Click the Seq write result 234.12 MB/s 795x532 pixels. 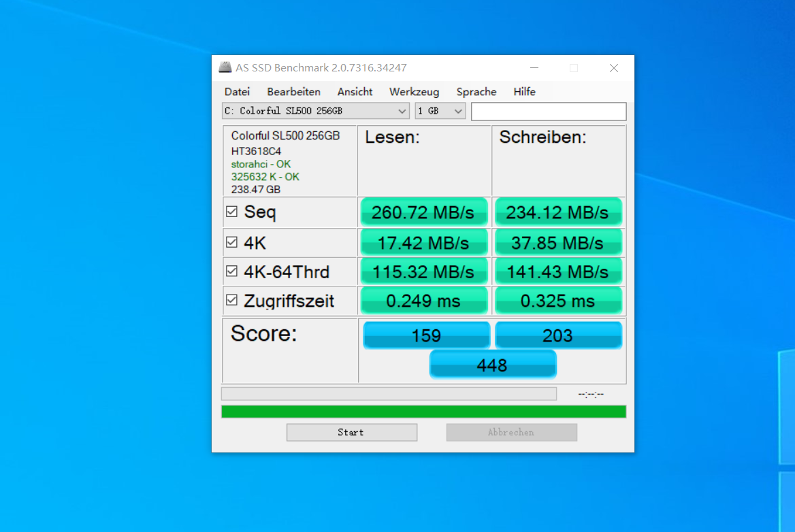(557, 212)
